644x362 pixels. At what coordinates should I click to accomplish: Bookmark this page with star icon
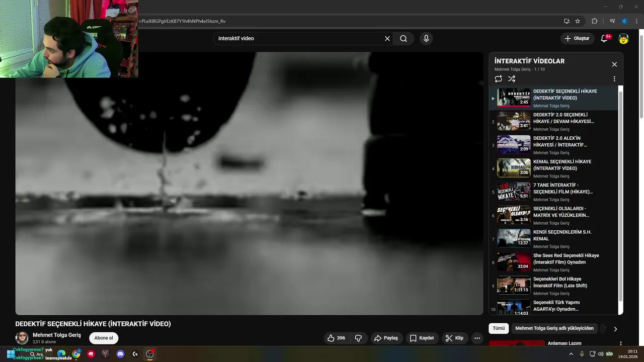coord(578,21)
